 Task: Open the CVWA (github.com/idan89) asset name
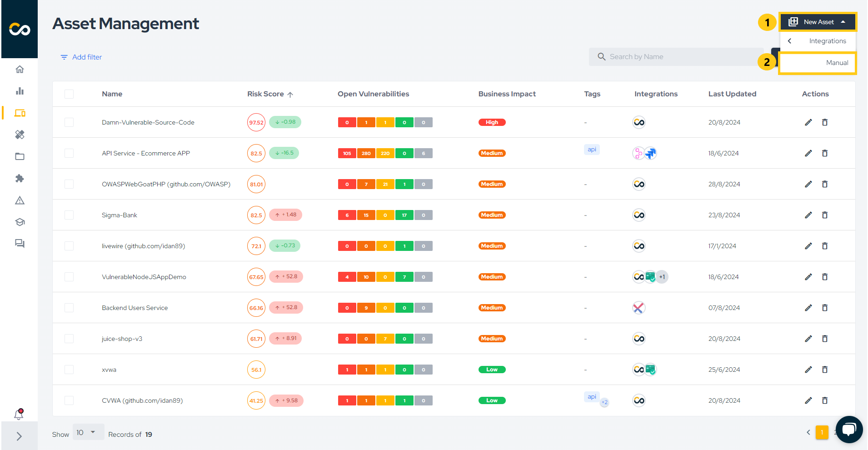coord(142,400)
